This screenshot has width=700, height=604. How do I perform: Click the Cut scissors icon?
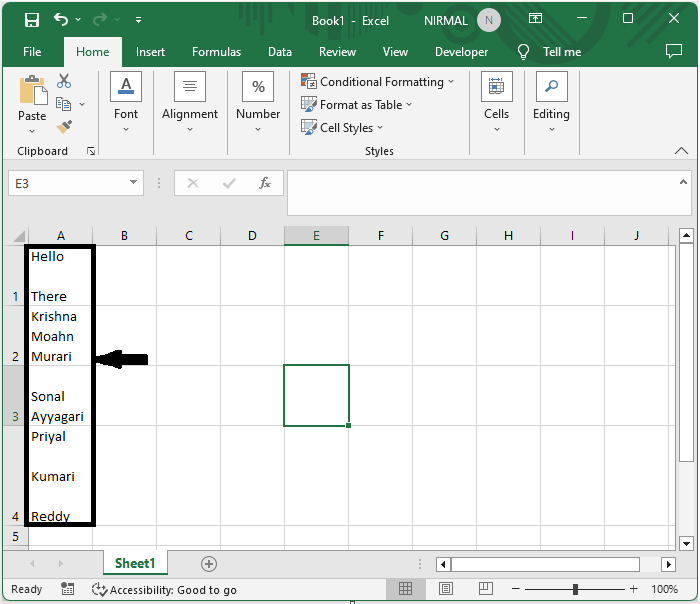[64, 82]
